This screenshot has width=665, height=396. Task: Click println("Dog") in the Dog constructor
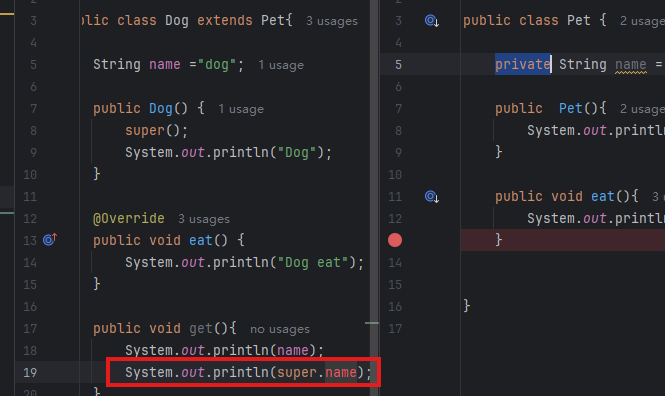(268, 152)
